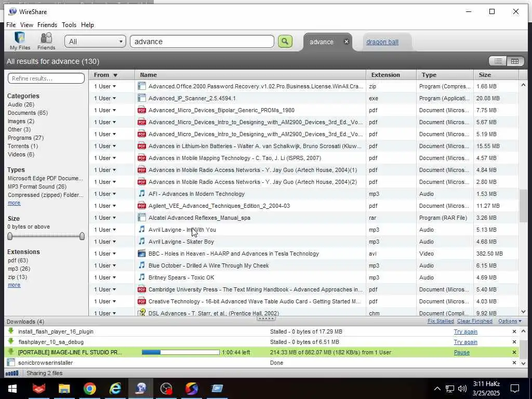This screenshot has width=532, height=399.
Task: Click the help-file icon of DSL Advances row
Action: click(141, 312)
